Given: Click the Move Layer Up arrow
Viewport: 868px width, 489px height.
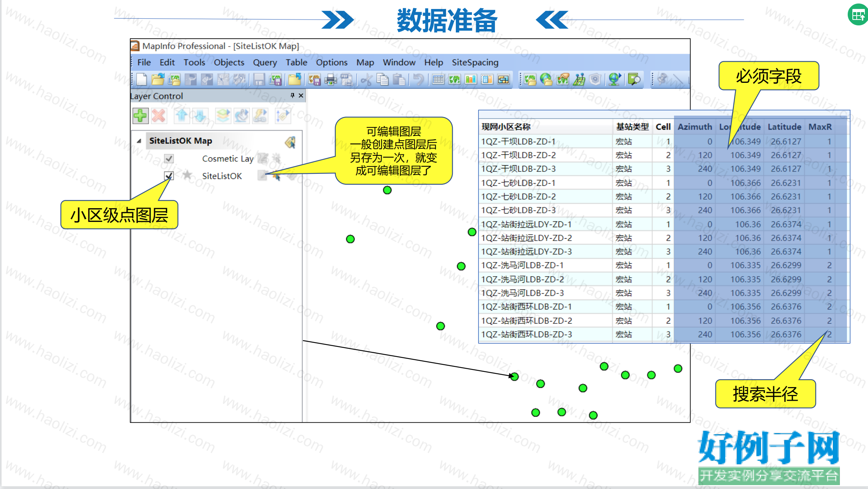Looking at the screenshot, I should (x=181, y=116).
